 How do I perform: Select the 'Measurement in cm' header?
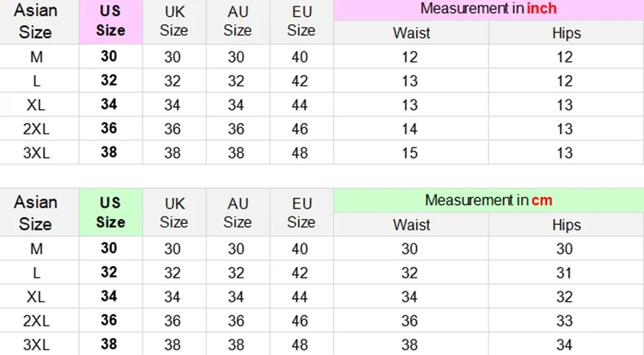(x=488, y=200)
